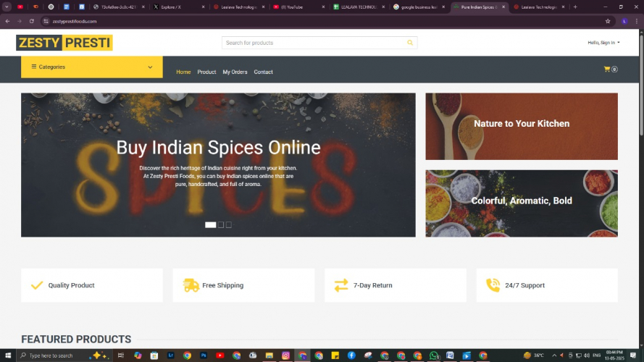Show the first carousel slide indicator

(210, 225)
